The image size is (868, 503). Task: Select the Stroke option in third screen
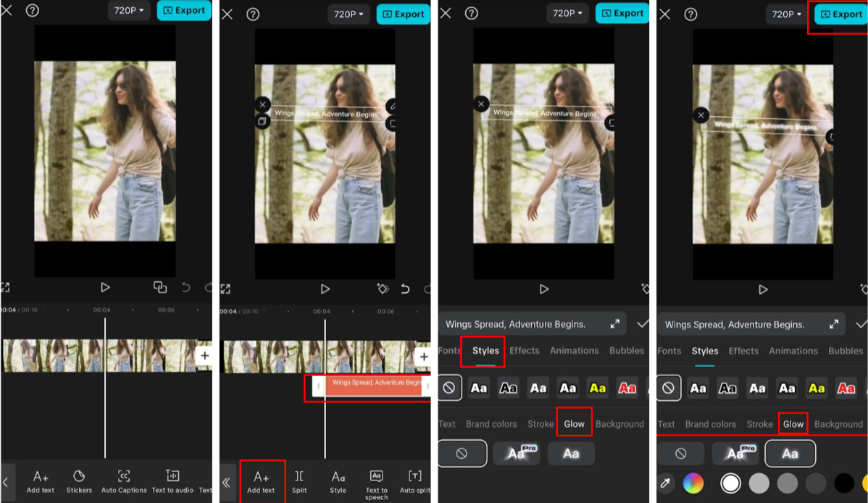541,424
